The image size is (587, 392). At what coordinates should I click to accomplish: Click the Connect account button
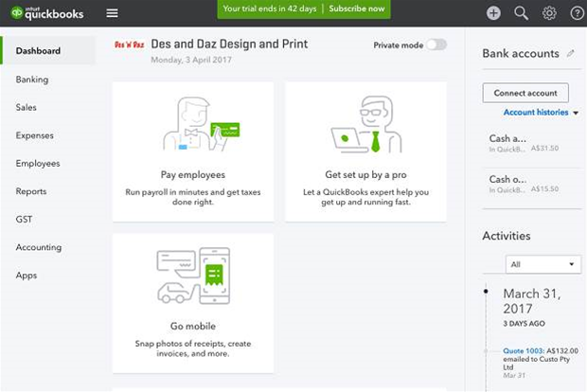[525, 93]
